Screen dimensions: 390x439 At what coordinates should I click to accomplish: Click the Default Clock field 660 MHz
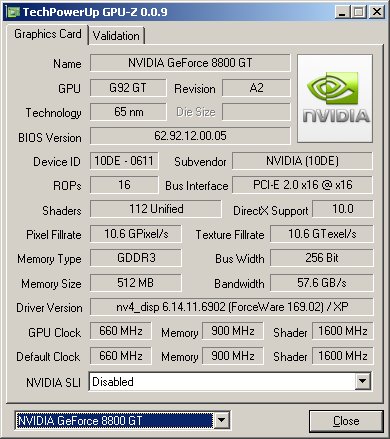(121, 356)
